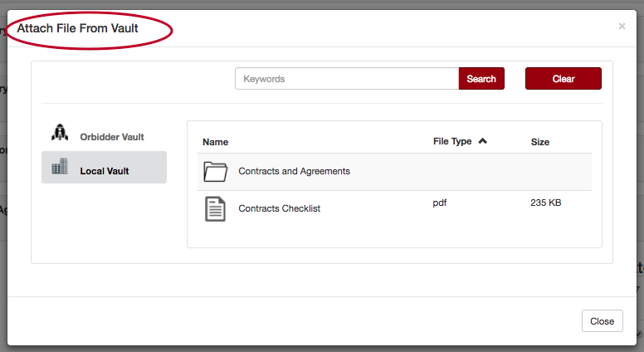Screen dimensions: 644x352
Task: Sort by the File Type column header
Action: (x=452, y=141)
